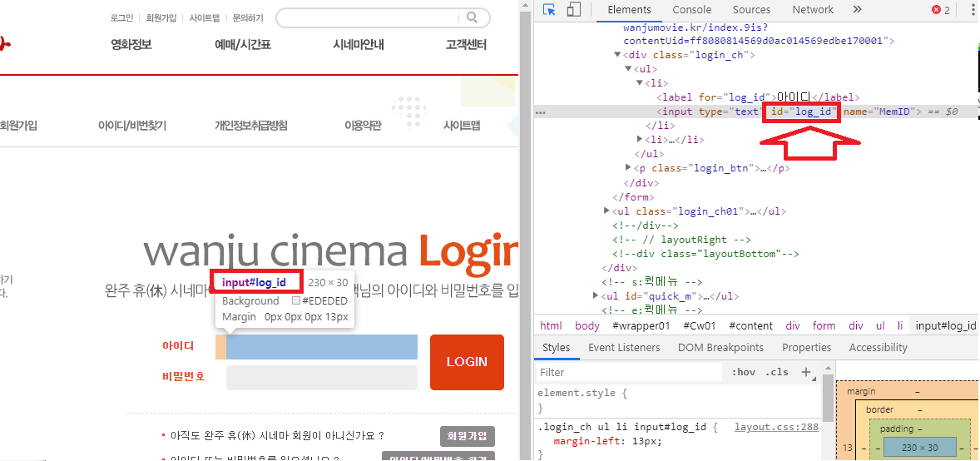This screenshot has width=980, height=461.
Task: Click the red LOGIN button
Action: 467,362
